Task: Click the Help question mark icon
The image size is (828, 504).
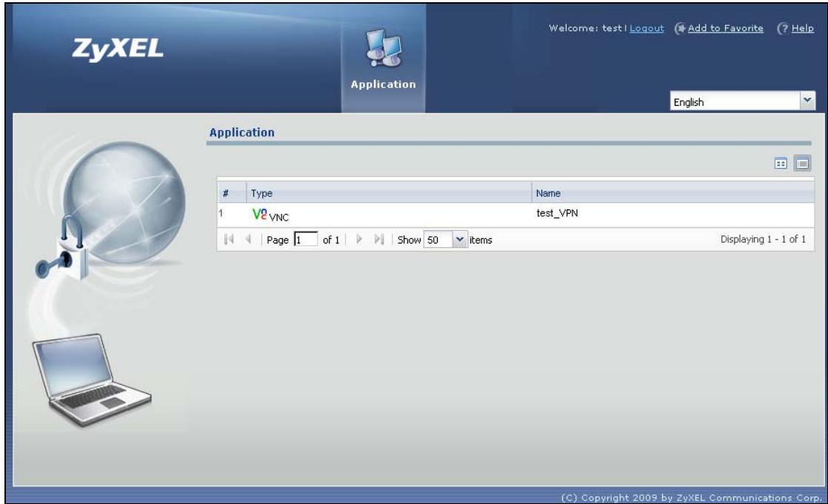Action: tap(783, 29)
